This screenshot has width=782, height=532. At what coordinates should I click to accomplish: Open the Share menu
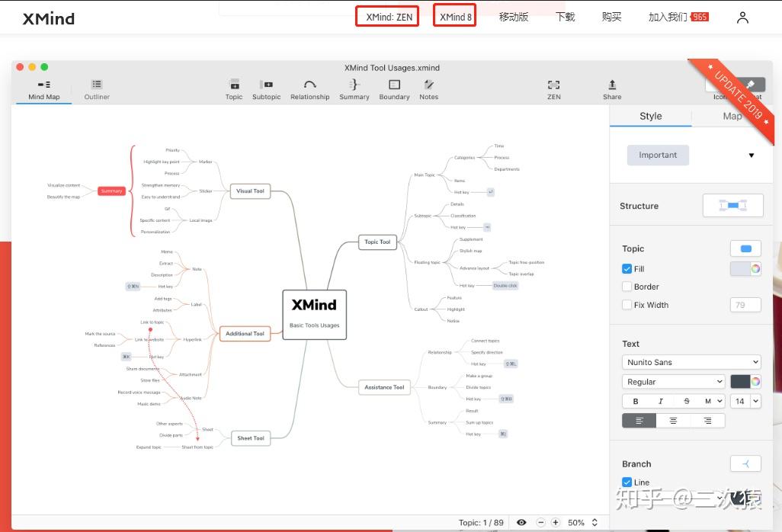(x=612, y=90)
